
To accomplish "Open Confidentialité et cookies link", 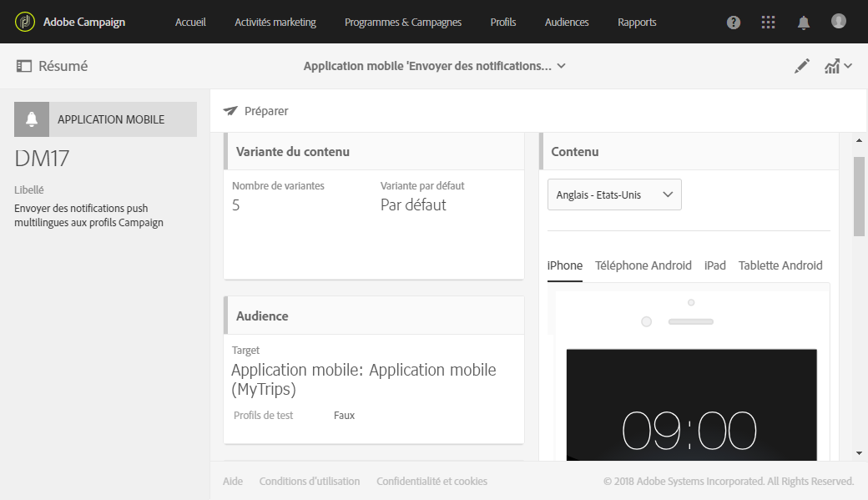I will pyautogui.click(x=431, y=481).
